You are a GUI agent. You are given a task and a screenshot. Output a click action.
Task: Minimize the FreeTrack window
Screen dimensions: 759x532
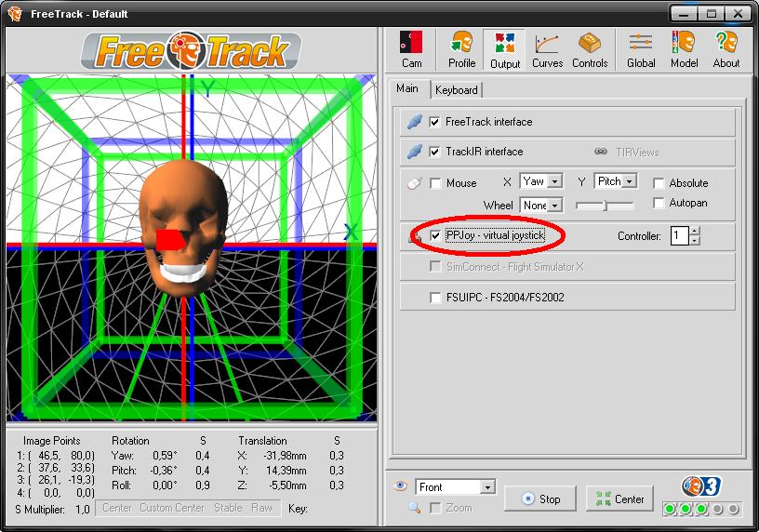[x=684, y=14]
